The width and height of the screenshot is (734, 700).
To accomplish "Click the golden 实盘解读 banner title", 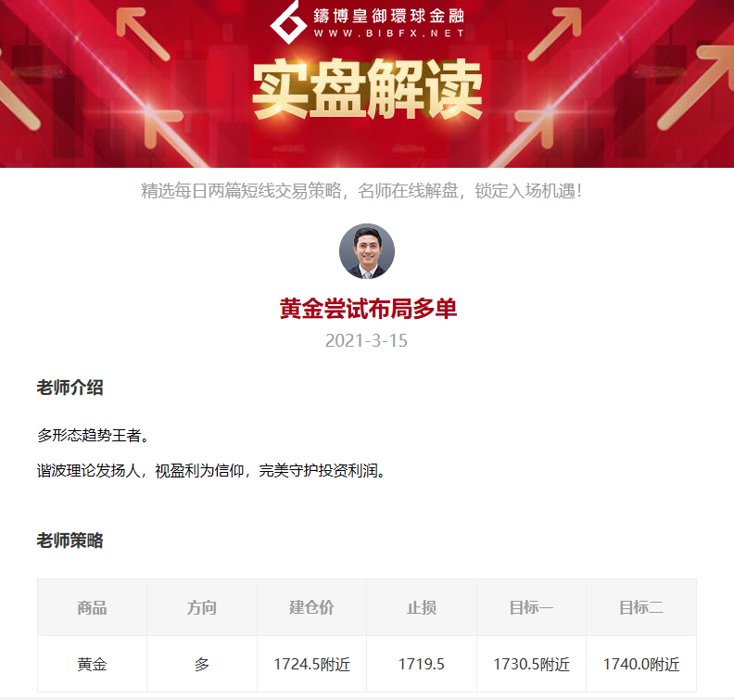I will [368, 89].
